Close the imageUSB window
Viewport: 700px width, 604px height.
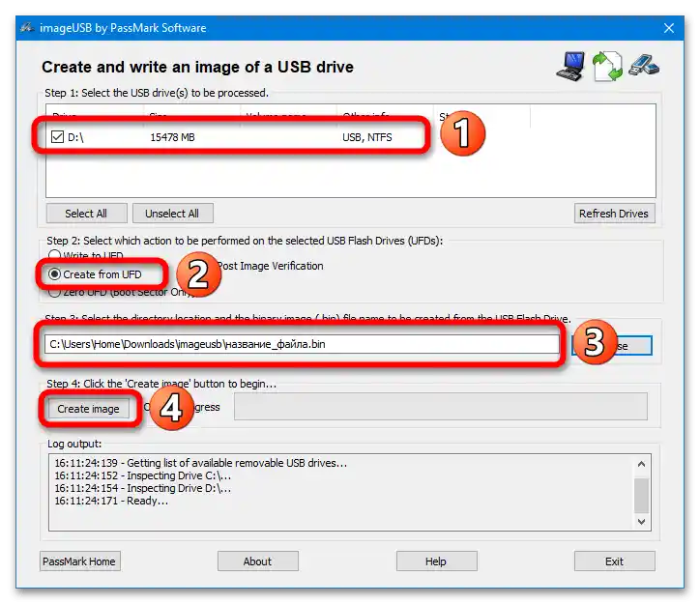669,28
